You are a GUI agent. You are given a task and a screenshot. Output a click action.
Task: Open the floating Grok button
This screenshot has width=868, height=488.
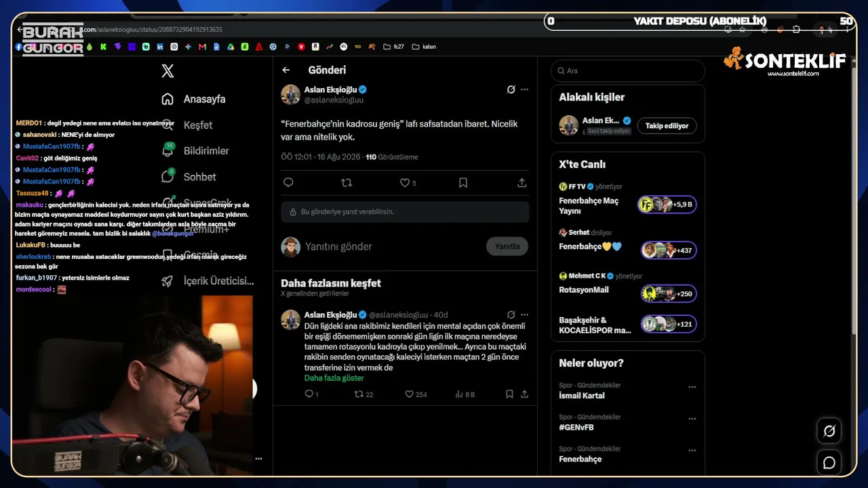(x=829, y=431)
